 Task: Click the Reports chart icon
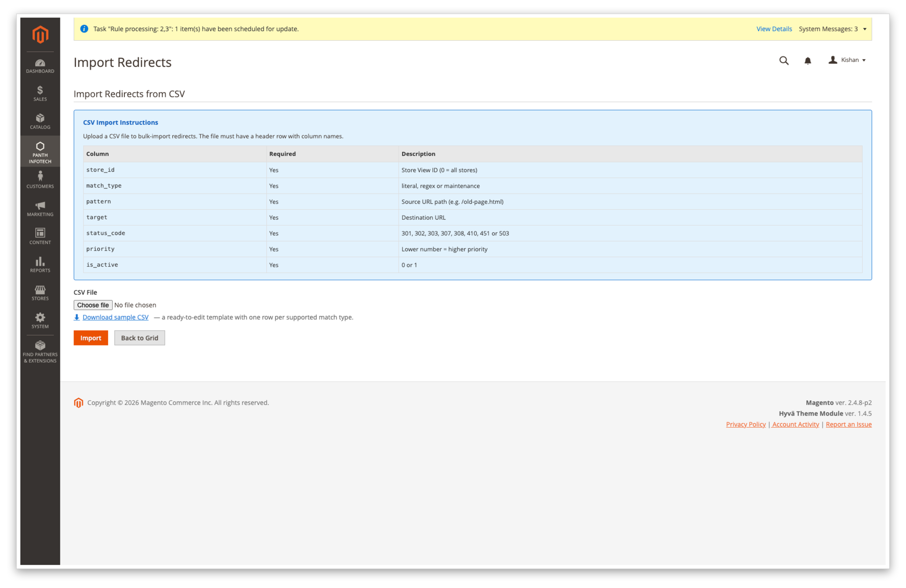pos(40,264)
